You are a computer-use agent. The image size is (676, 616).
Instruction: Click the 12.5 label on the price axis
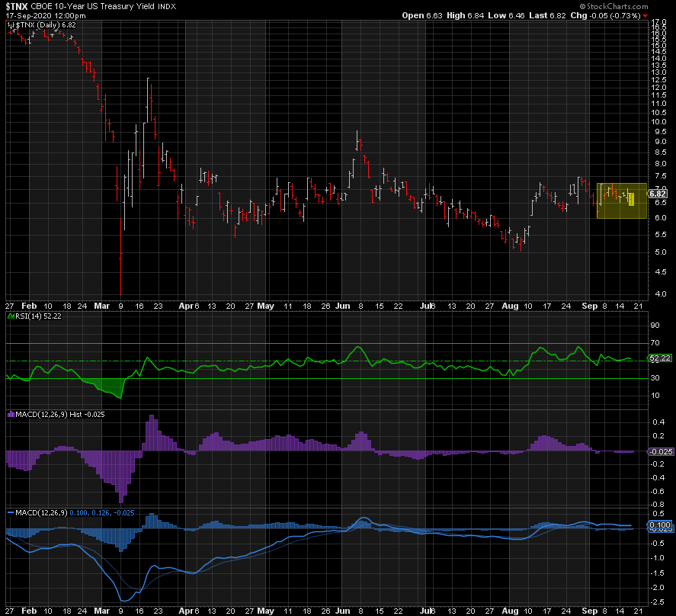point(658,80)
